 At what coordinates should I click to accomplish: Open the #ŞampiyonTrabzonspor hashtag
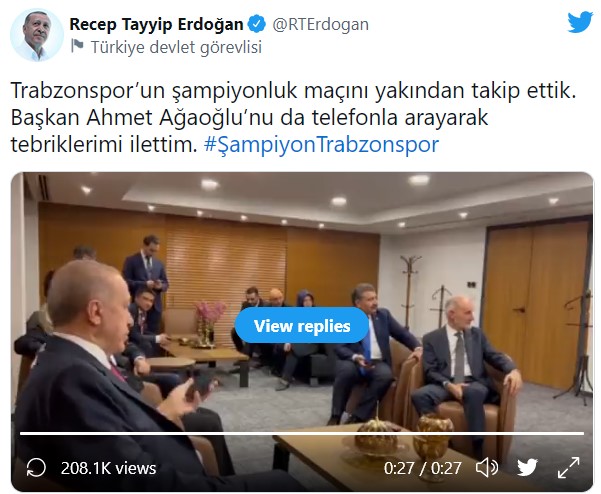click(321, 145)
